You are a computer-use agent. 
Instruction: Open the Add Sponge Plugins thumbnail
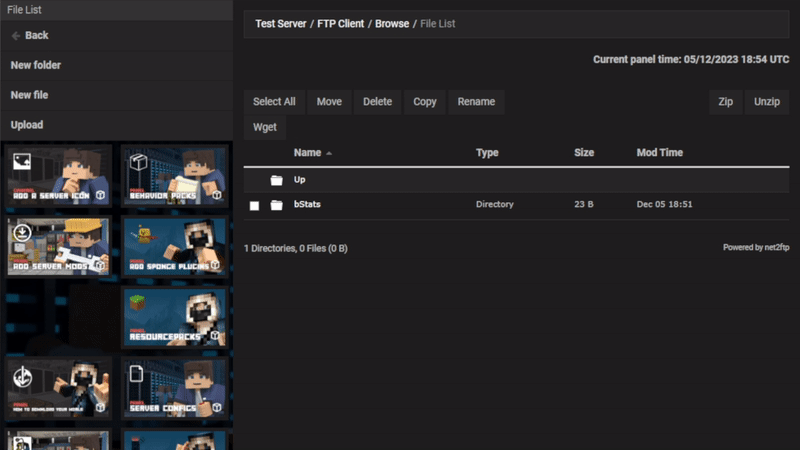(174, 246)
